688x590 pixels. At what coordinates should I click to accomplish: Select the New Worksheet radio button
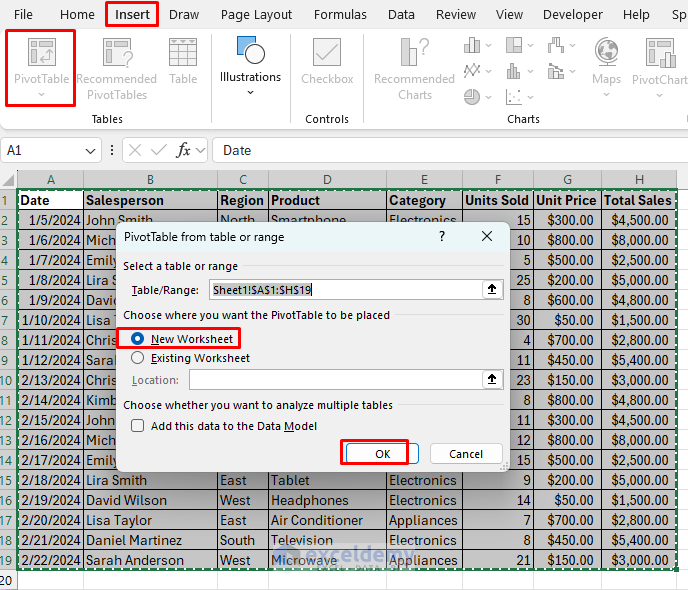[x=138, y=339]
